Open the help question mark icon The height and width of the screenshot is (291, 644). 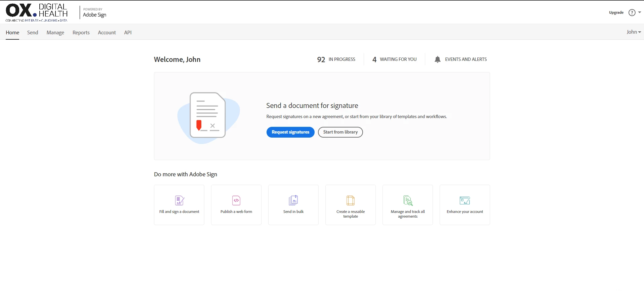pyautogui.click(x=632, y=12)
